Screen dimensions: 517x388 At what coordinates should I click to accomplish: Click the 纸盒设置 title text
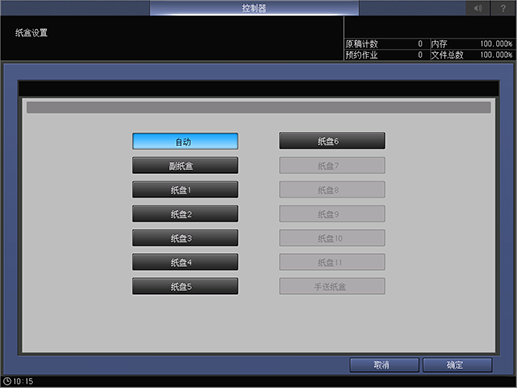click(x=31, y=33)
